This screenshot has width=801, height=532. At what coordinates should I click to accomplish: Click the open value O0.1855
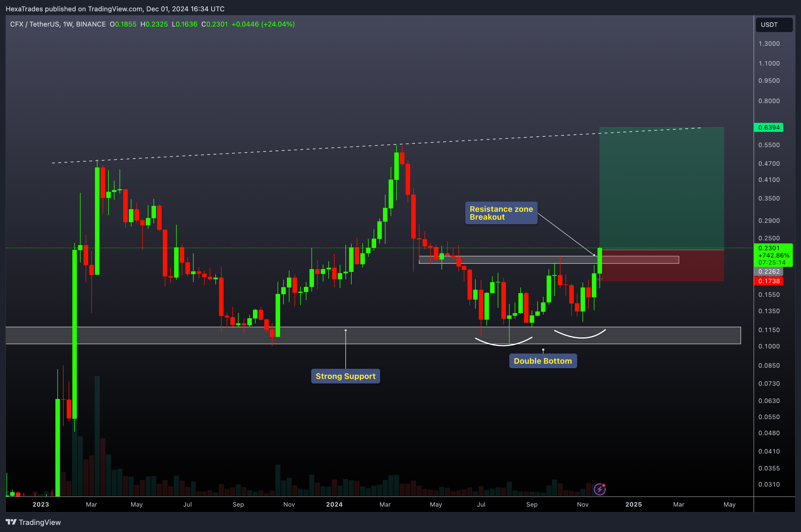pyautogui.click(x=123, y=25)
